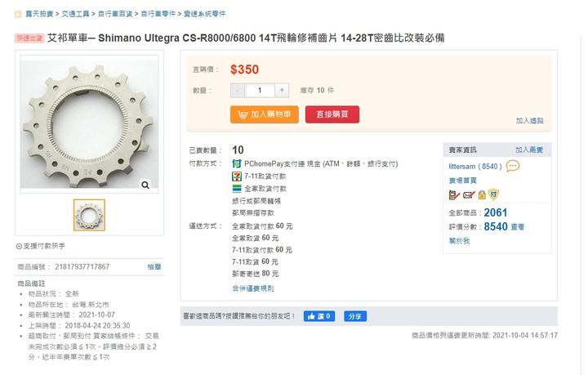
Task: Click the Ruten home breadcrumb icon
Action: click(18, 14)
